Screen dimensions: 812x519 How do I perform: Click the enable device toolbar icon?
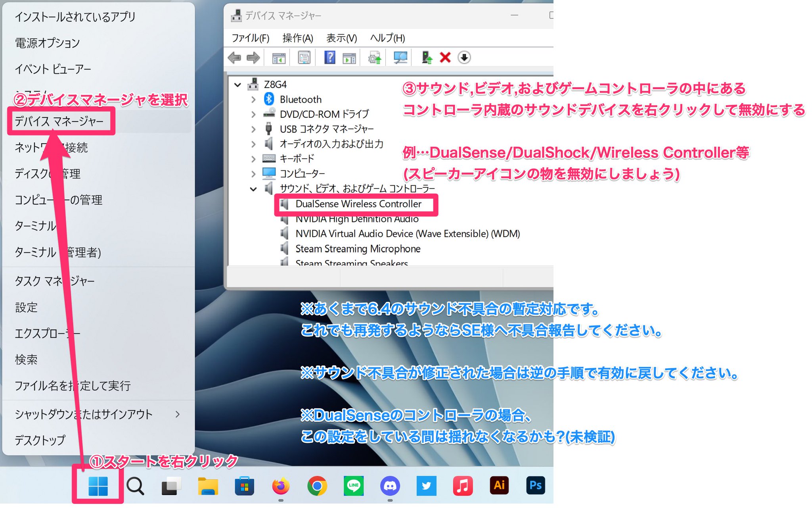(427, 58)
